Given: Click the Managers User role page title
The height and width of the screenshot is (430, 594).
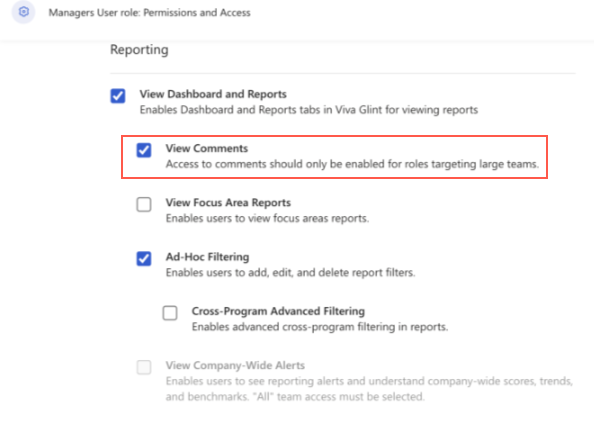Looking at the screenshot, I should (149, 13).
